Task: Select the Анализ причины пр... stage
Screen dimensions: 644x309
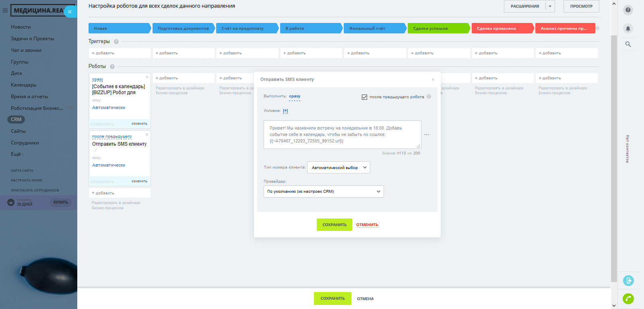Action: tap(566, 29)
